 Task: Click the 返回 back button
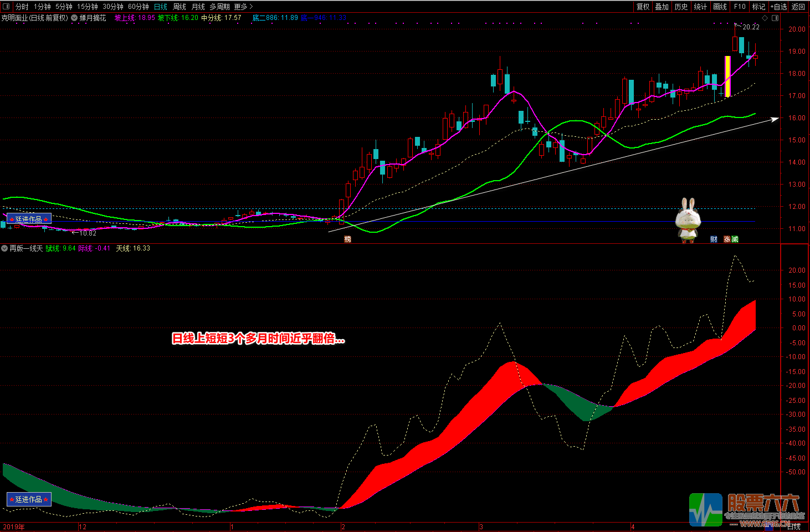click(798, 7)
